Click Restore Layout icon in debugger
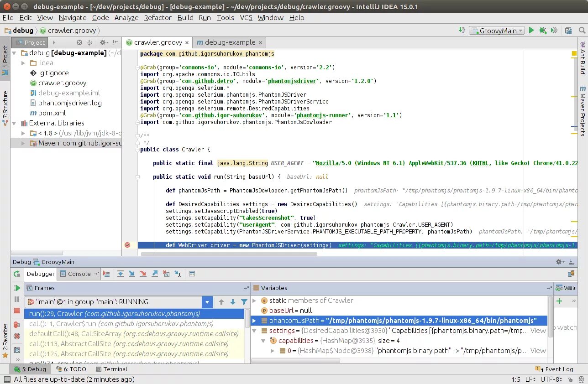 click(571, 274)
